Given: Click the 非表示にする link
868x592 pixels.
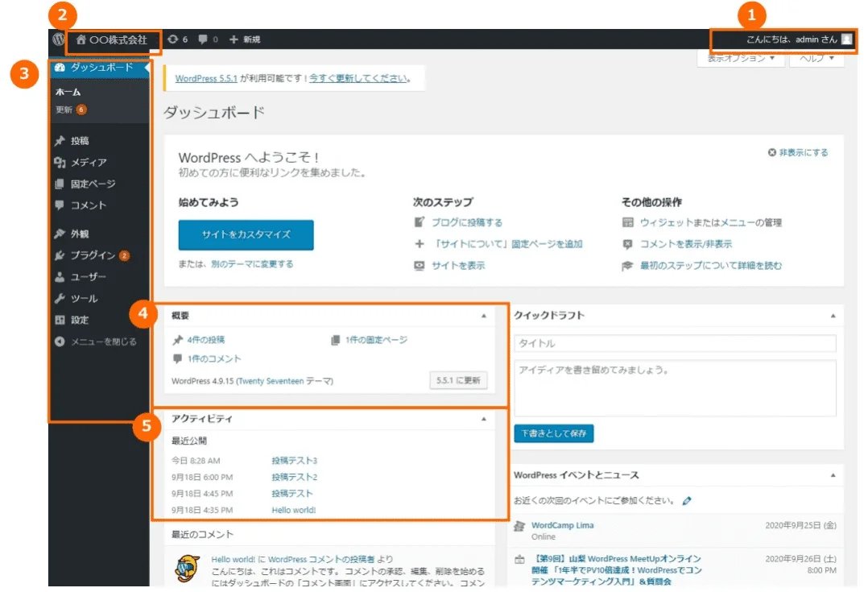Looking at the screenshot, I should [x=804, y=152].
